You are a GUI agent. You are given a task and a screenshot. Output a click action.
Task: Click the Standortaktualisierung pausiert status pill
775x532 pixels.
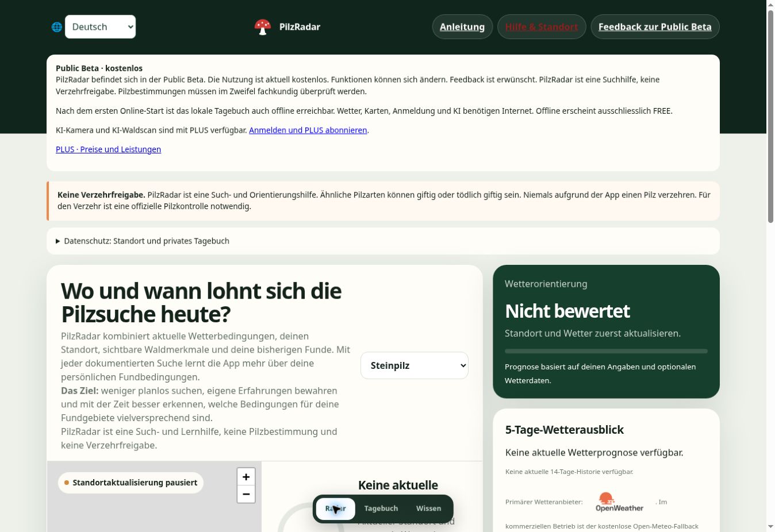(131, 483)
